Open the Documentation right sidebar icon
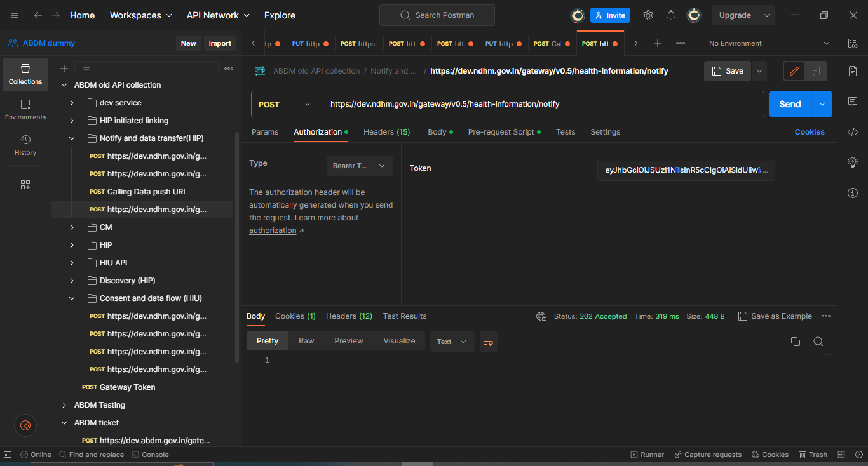This screenshot has height=466, width=868. [853, 71]
